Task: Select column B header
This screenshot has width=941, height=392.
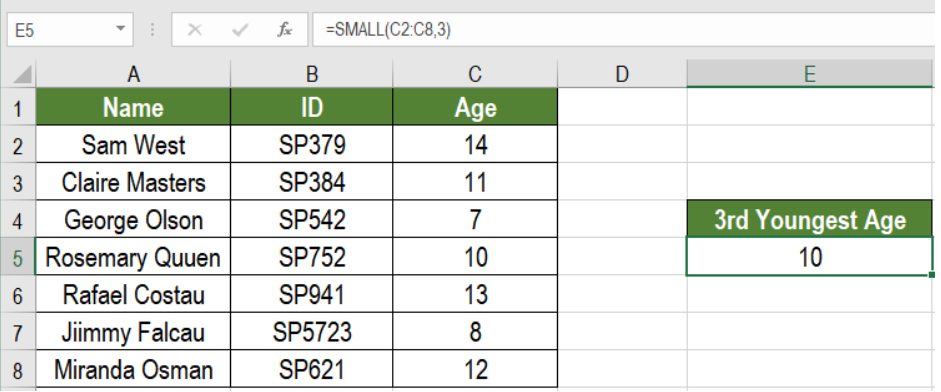Action: click(x=312, y=74)
